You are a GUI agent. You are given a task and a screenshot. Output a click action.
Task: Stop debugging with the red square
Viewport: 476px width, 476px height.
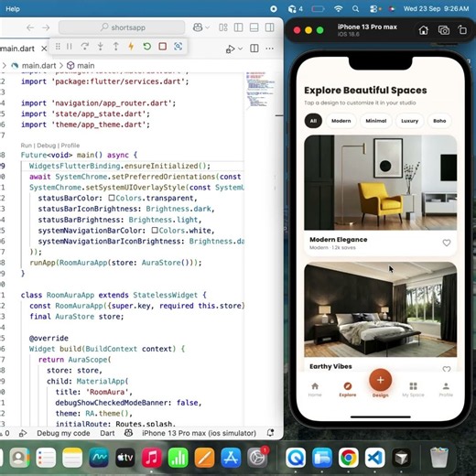(x=163, y=47)
